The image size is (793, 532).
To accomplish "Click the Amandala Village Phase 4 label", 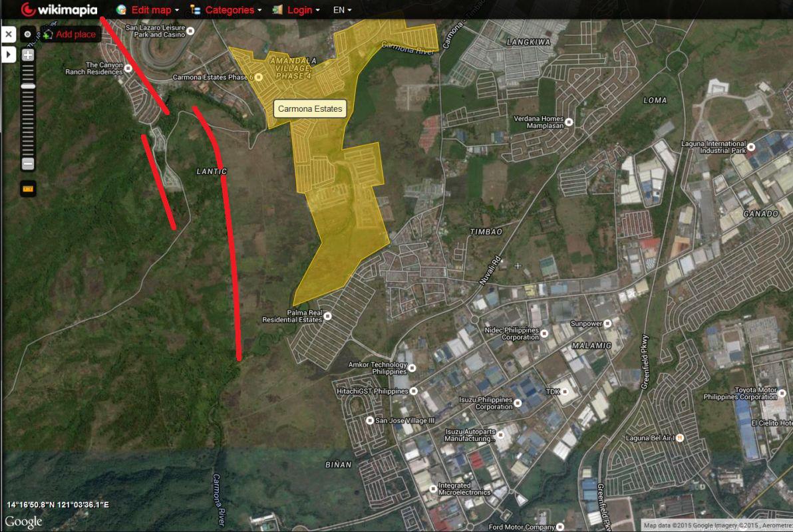I will (293, 68).
